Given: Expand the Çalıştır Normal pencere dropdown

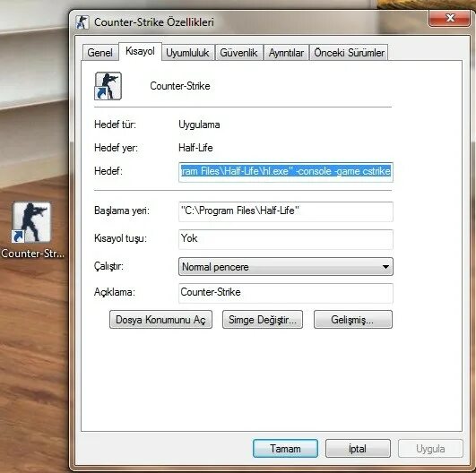Looking at the screenshot, I should [286, 267].
